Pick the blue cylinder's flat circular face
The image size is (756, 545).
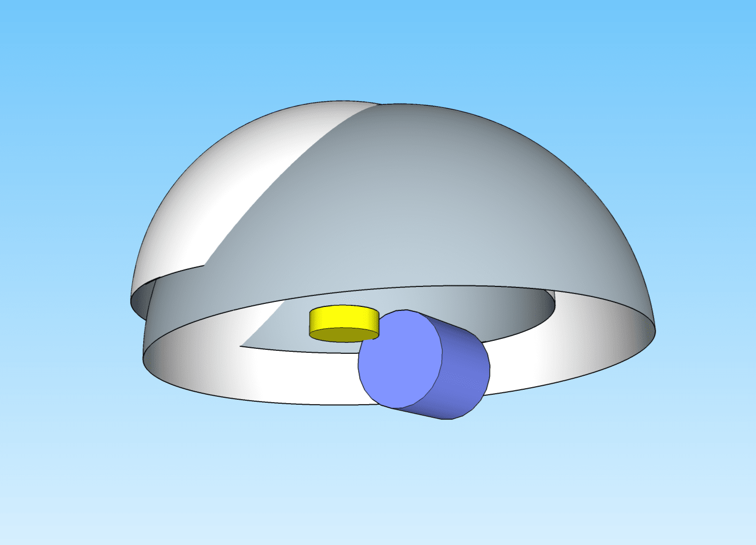point(400,358)
